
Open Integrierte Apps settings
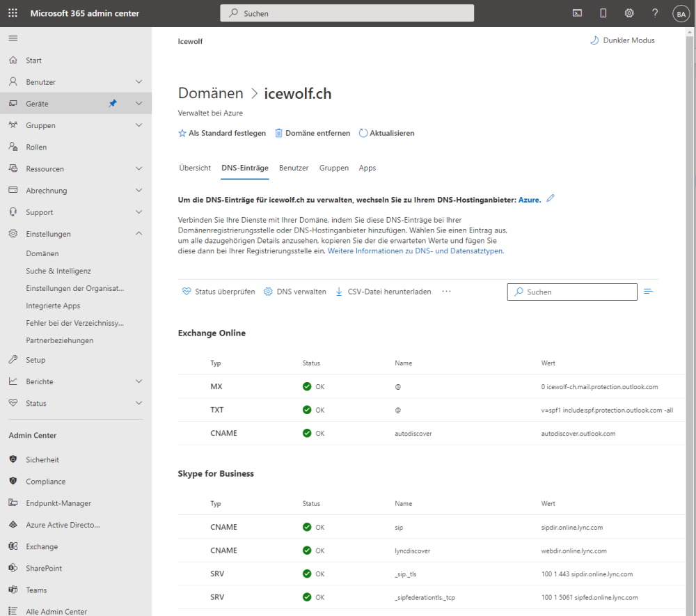click(x=53, y=306)
